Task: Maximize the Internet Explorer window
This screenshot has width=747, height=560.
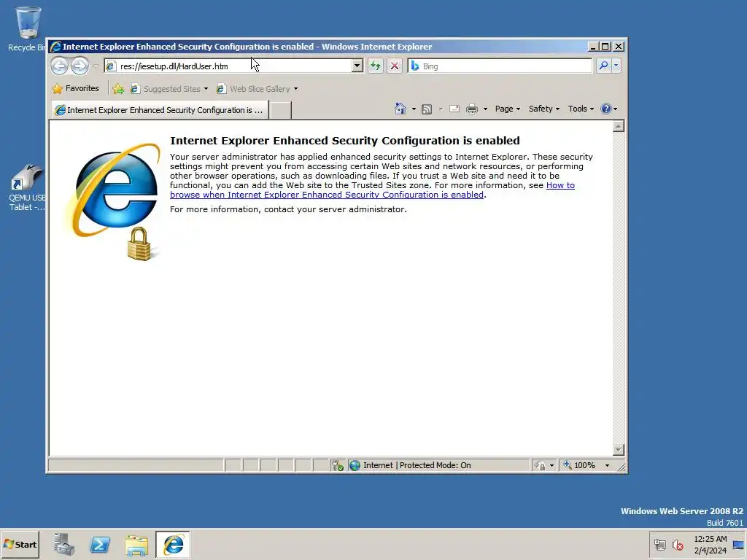Action: point(605,47)
